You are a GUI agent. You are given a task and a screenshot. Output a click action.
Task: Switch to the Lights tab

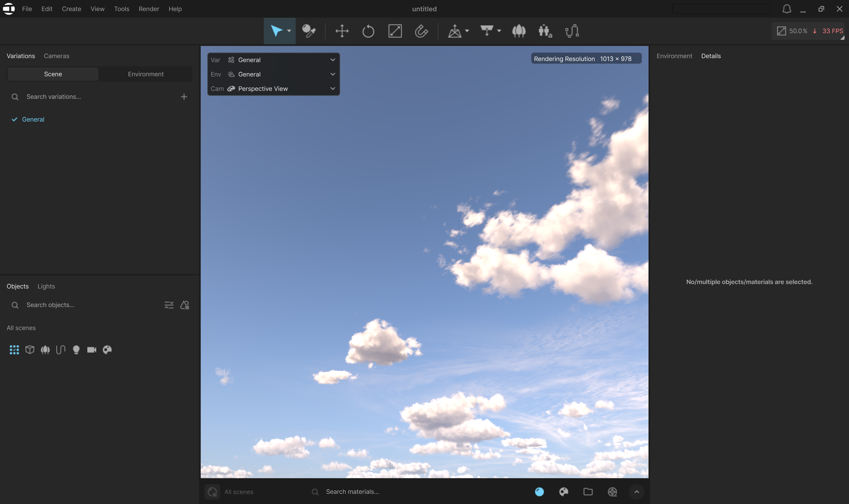tap(46, 286)
